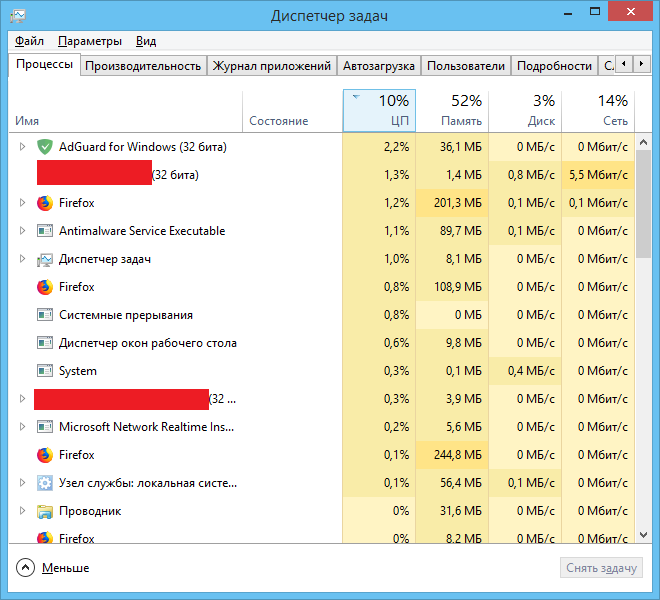Viewport: 660px width, 600px height.
Task: Open the Параметры menu
Action: pos(90,41)
